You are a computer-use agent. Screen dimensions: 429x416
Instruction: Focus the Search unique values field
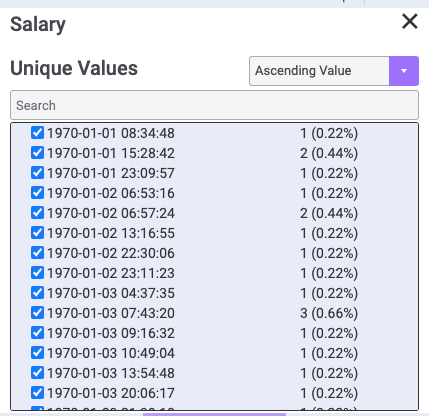(214, 105)
